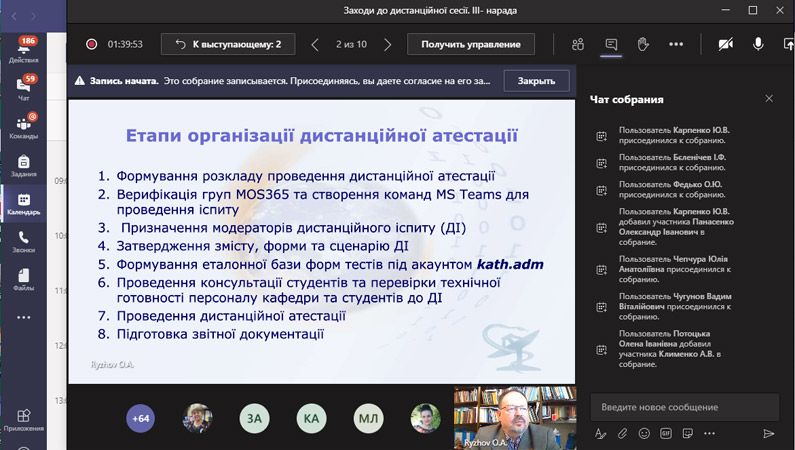Raise your hand in the meeting
The image size is (795, 450).
pyautogui.click(x=643, y=45)
